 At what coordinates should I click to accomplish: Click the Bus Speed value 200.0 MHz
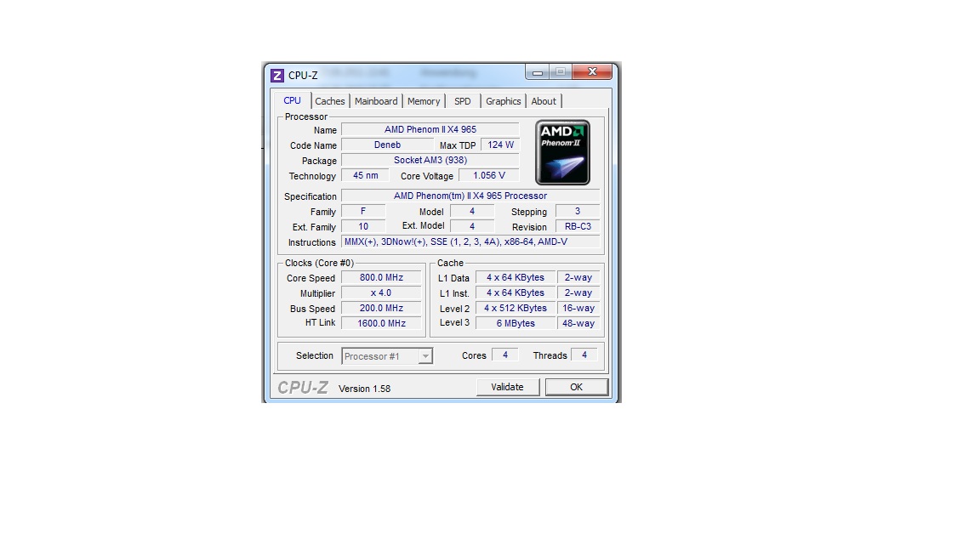coord(381,308)
